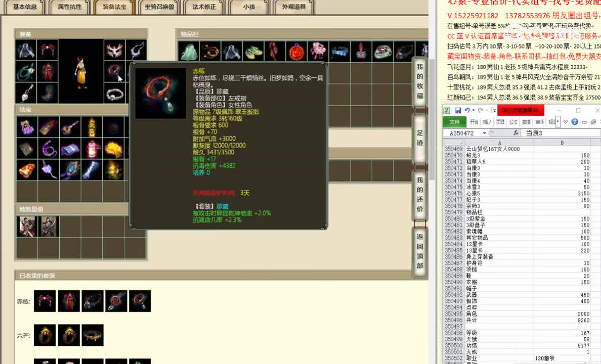The width and height of the screenshot is (601, 364).
Task: Select the red gem necklace icon in 物品栏
Action: [296, 51]
